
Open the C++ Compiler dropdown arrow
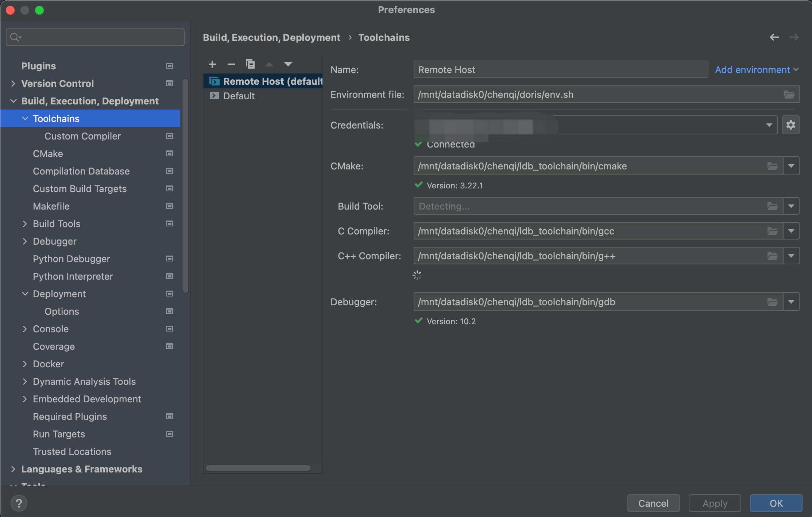coord(791,256)
